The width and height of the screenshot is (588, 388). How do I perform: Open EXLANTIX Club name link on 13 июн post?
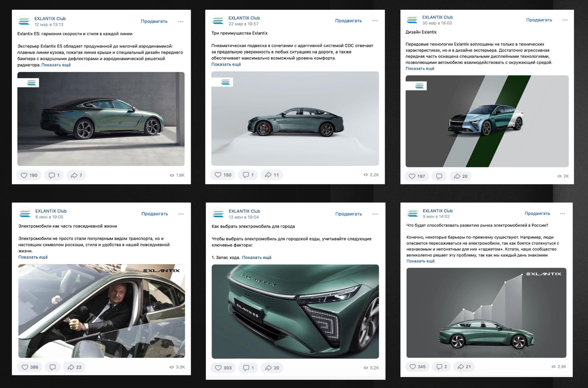pyautogui.click(x=244, y=211)
